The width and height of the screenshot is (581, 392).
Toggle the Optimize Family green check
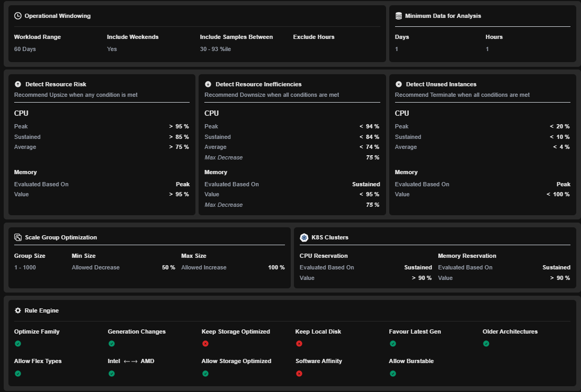(18, 344)
